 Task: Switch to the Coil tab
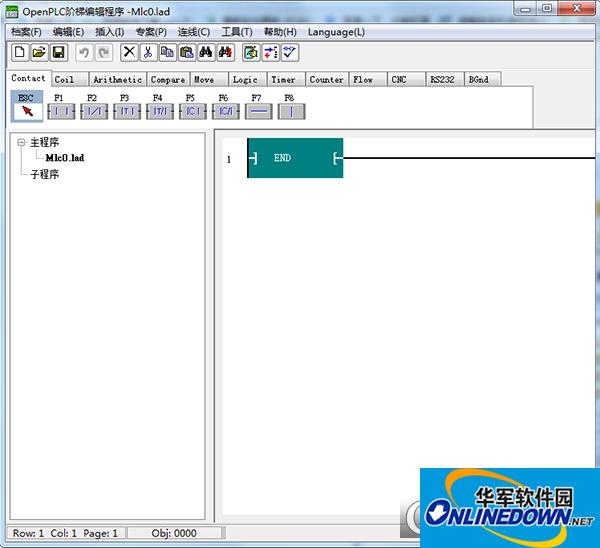pyautogui.click(x=70, y=80)
